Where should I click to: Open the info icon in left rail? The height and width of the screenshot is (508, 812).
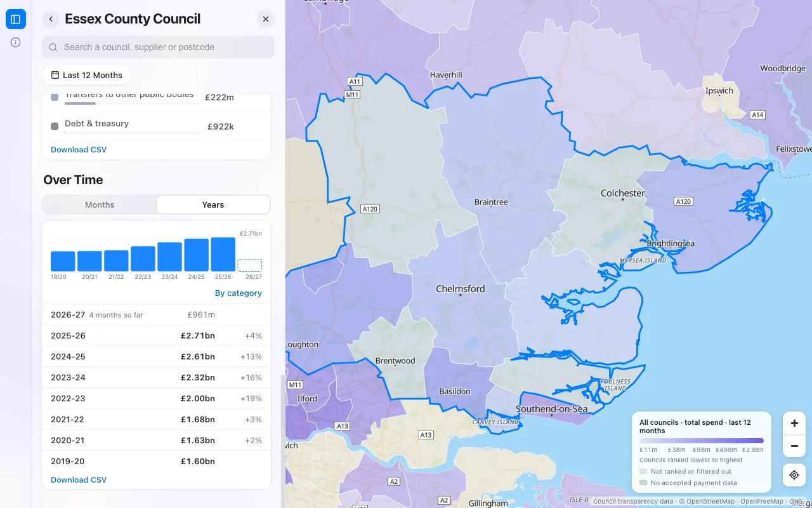tap(16, 43)
